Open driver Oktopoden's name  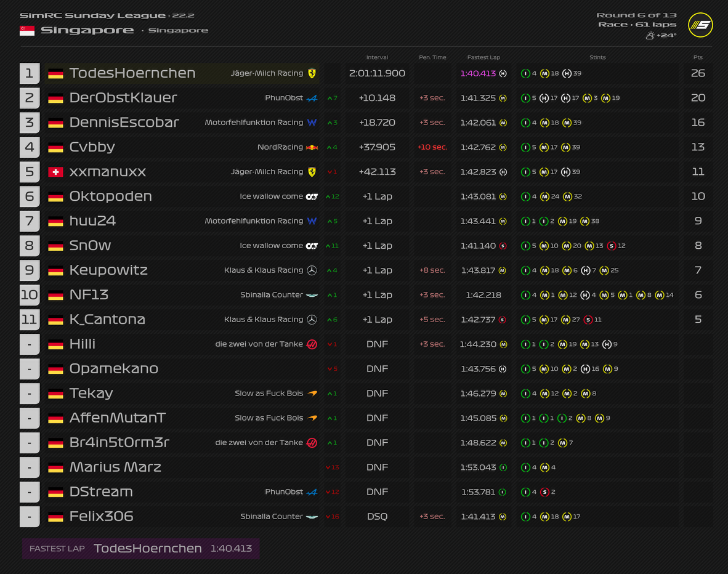click(111, 196)
